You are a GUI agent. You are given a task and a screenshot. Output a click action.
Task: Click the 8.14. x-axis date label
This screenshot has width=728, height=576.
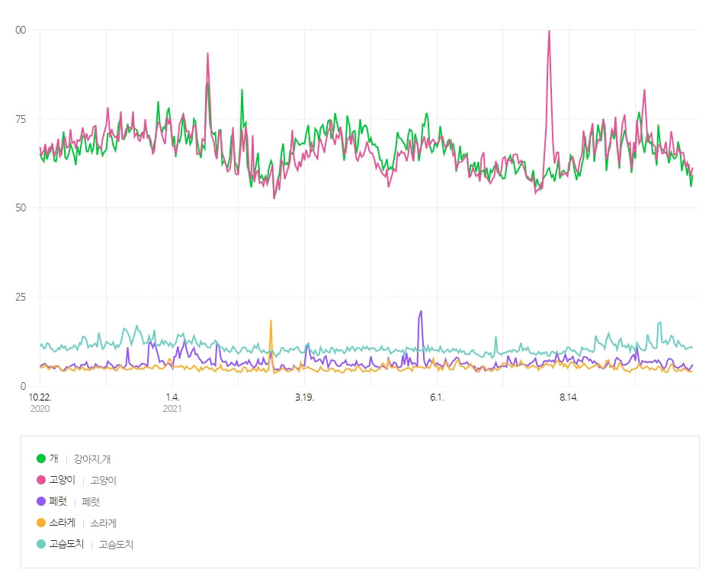569,397
